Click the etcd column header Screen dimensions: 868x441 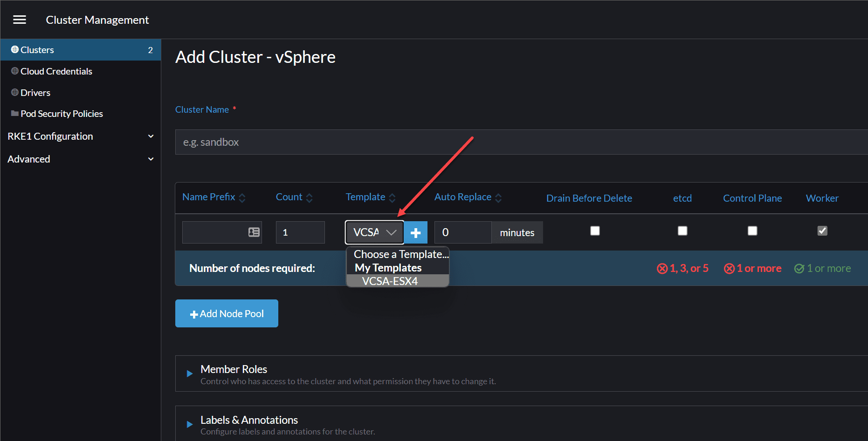click(682, 198)
